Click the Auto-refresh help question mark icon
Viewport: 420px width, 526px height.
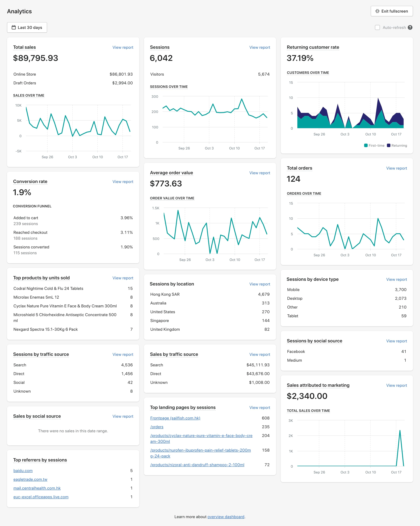click(x=410, y=28)
